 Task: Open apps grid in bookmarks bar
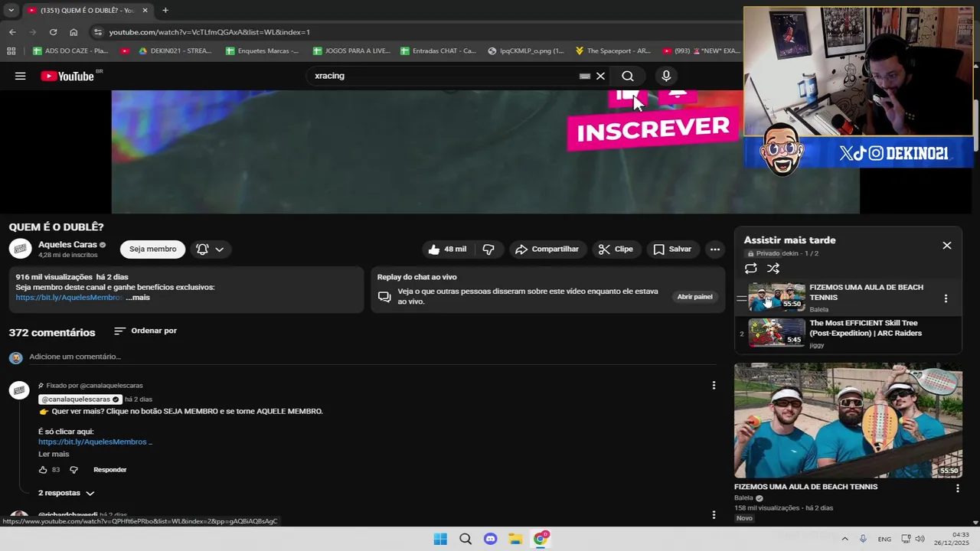pos(11,51)
